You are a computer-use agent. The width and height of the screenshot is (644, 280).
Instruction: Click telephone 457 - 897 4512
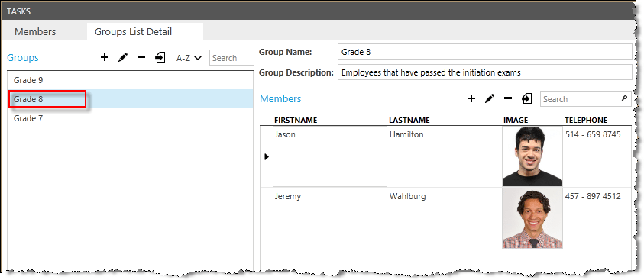tap(593, 196)
